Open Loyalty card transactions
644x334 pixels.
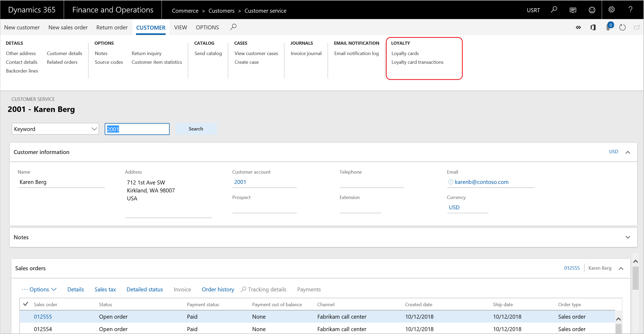[x=418, y=62]
